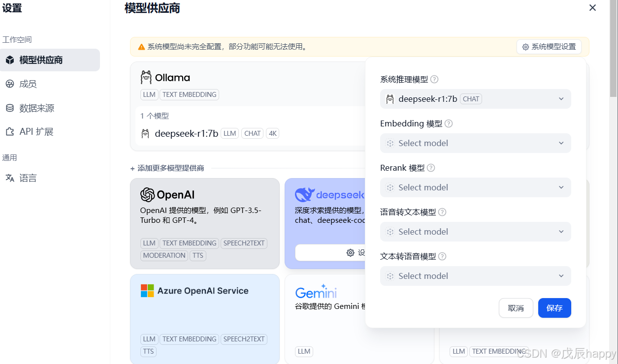Click chevron arrow of Embedding 模型 dropdown

coord(561,143)
